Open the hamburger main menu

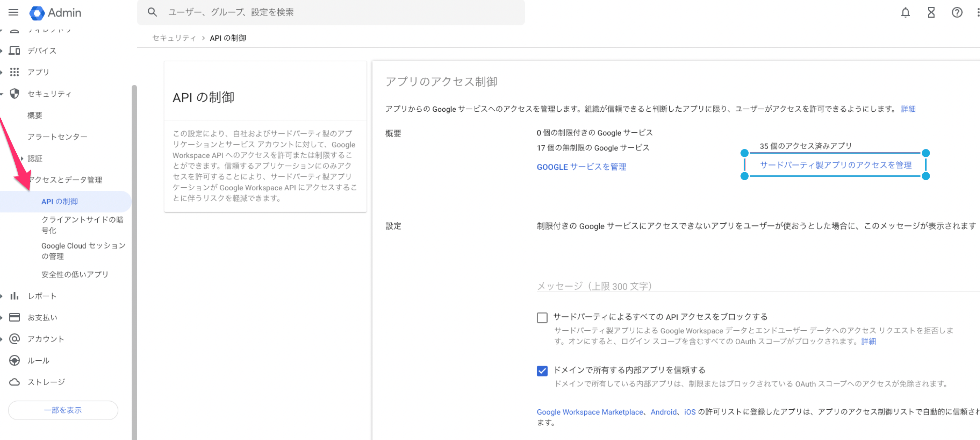[x=13, y=12]
